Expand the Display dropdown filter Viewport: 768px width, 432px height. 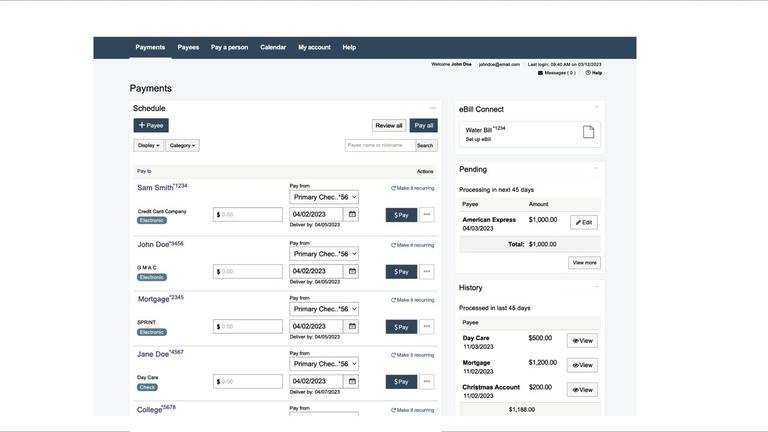point(148,146)
